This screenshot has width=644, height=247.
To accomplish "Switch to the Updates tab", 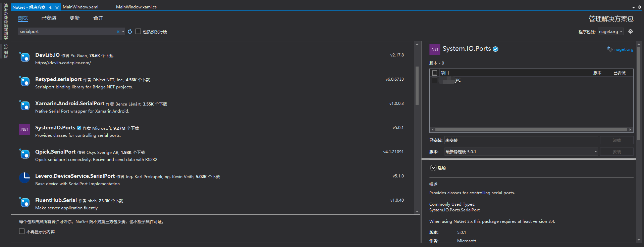I will [75, 18].
